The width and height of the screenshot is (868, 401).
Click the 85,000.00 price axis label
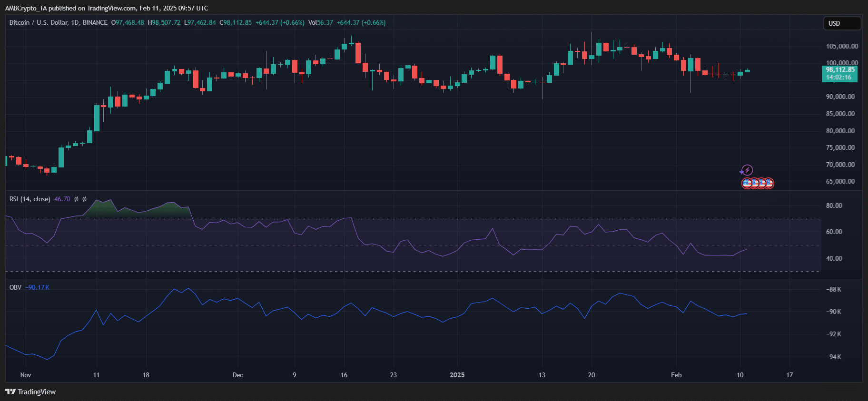(x=840, y=114)
